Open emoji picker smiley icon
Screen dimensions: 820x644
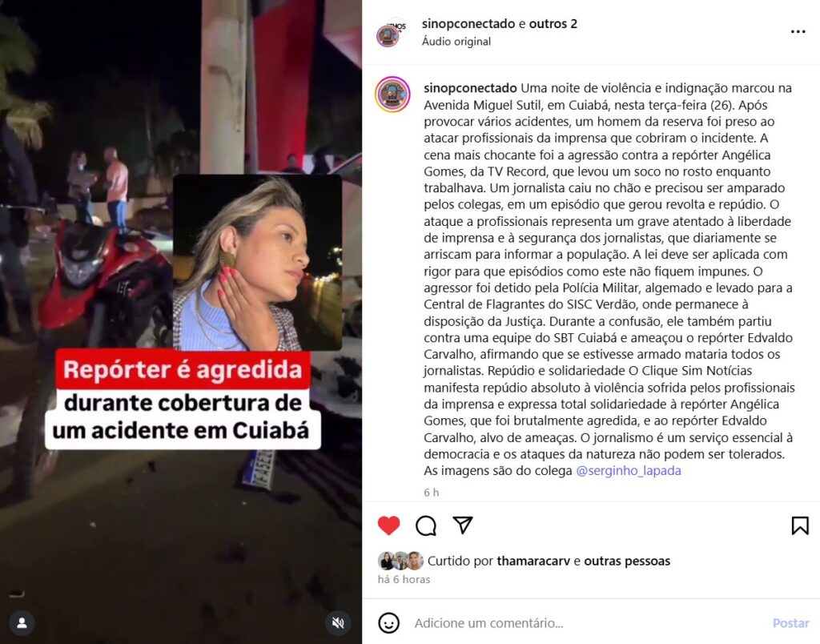point(388,623)
